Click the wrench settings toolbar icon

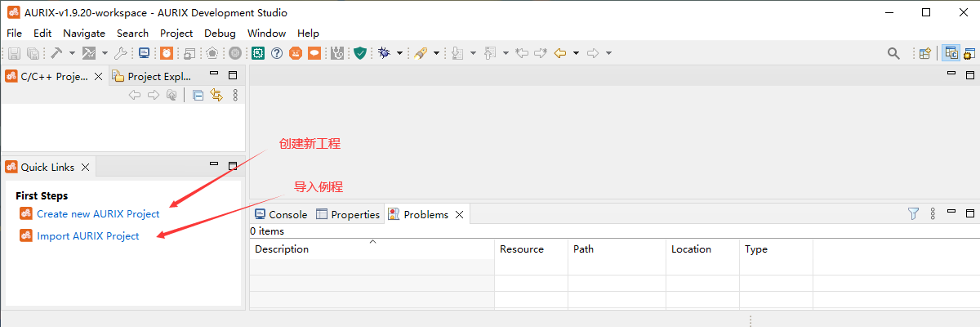click(x=122, y=53)
